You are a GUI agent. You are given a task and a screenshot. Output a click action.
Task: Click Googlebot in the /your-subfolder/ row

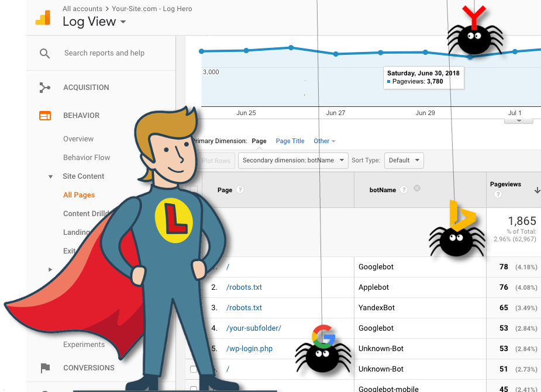pyautogui.click(x=375, y=328)
